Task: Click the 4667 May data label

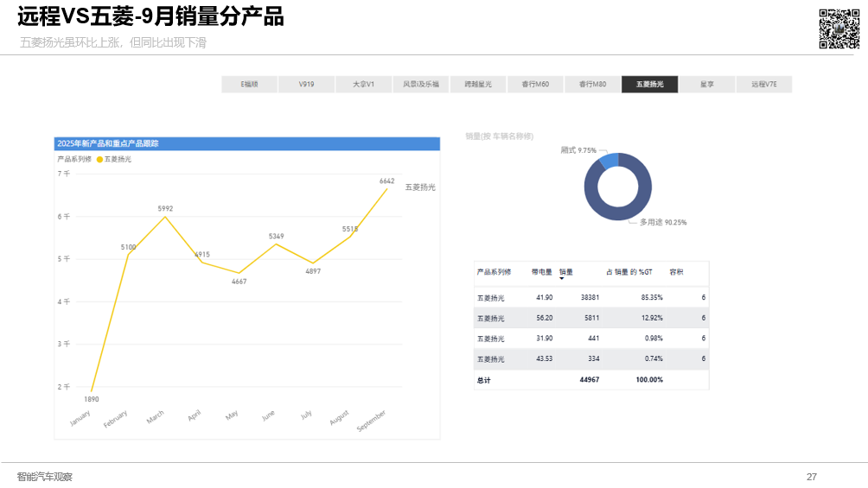Action: click(239, 282)
